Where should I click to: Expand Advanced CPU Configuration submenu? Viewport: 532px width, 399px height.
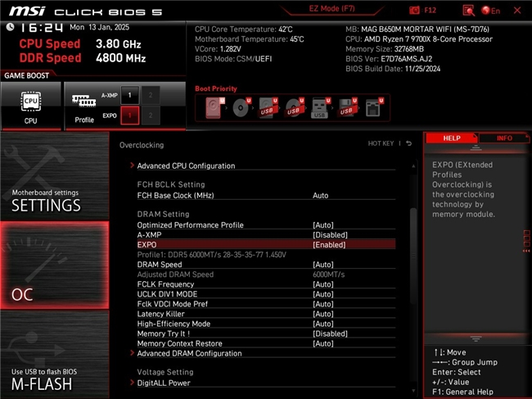(x=186, y=165)
